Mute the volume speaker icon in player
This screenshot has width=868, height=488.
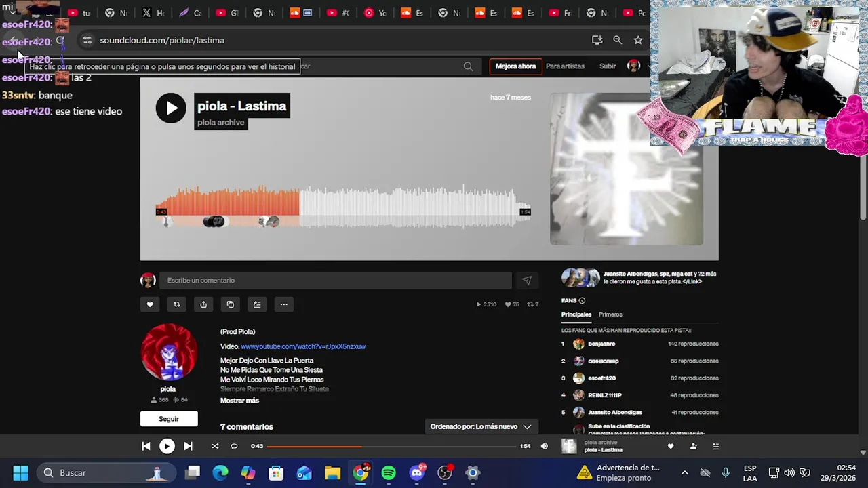coord(544,446)
